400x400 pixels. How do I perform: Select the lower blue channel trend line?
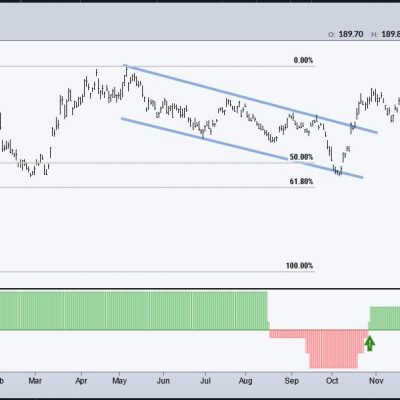coord(242,148)
